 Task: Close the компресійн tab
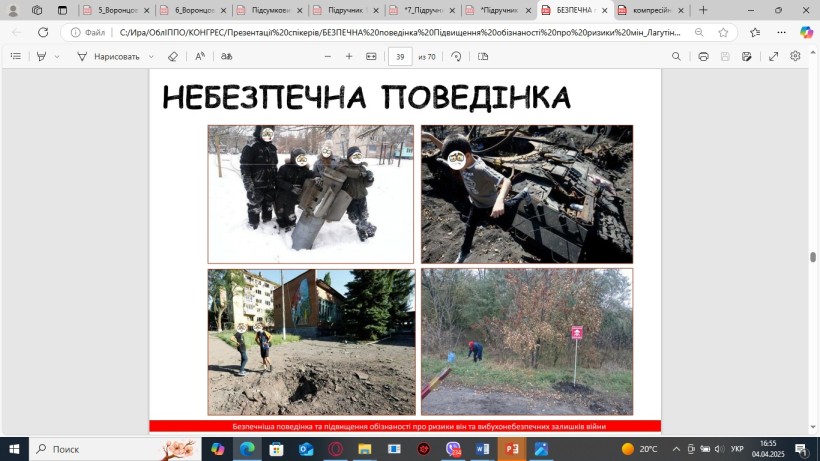pyautogui.click(x=681, y=10)
